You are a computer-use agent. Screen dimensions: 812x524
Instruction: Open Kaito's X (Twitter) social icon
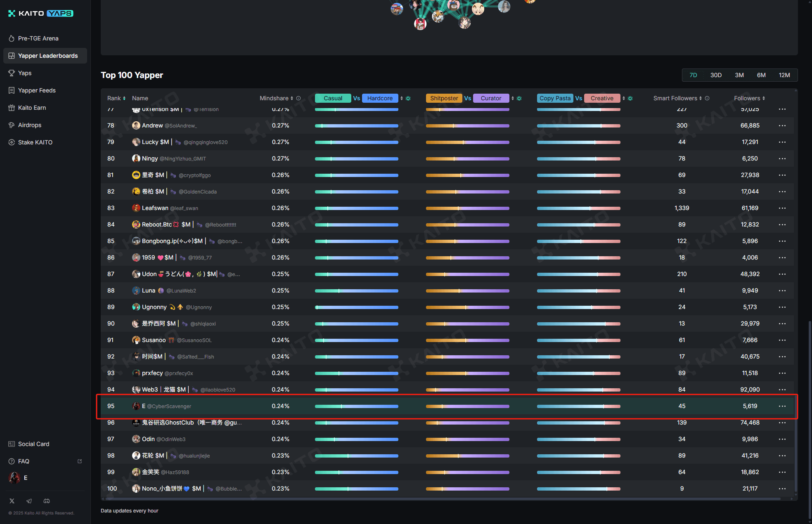12,501
